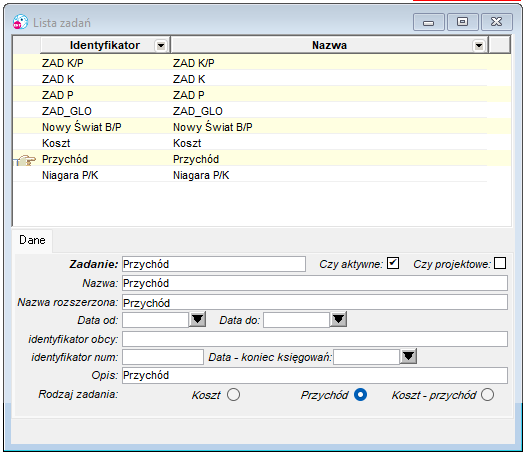This screenshot has height=453, width=524.
Task: Minimize the Lista zadań window
Action: pos(428,22)
